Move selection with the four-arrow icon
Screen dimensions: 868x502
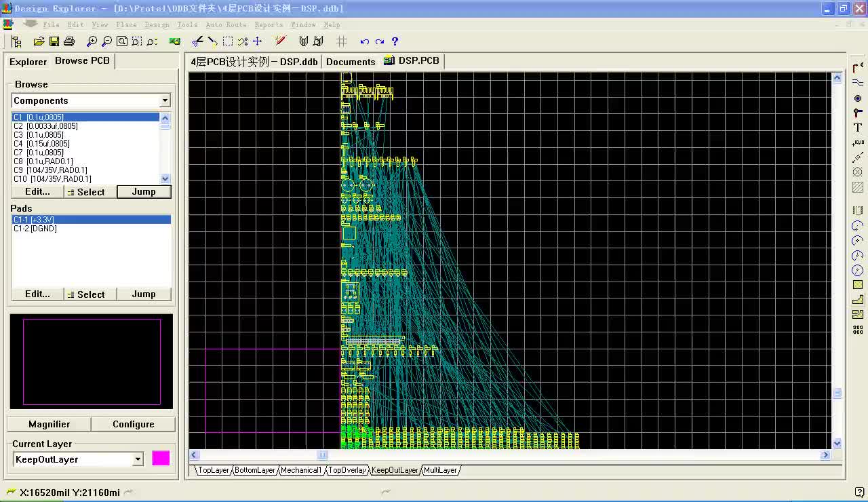pos(257,41)
